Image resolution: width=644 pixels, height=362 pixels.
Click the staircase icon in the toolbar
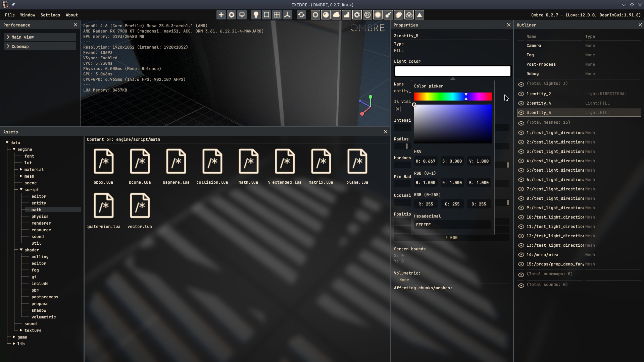[x=347, y=15]
